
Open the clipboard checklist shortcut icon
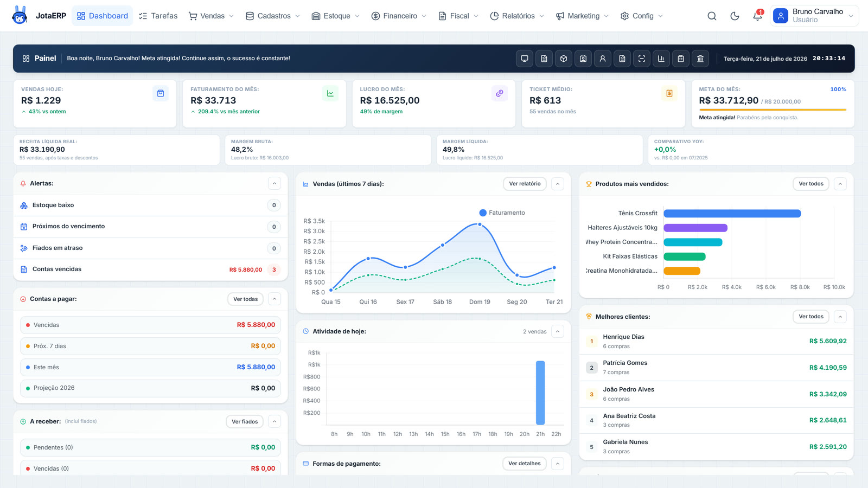(681, 59)
